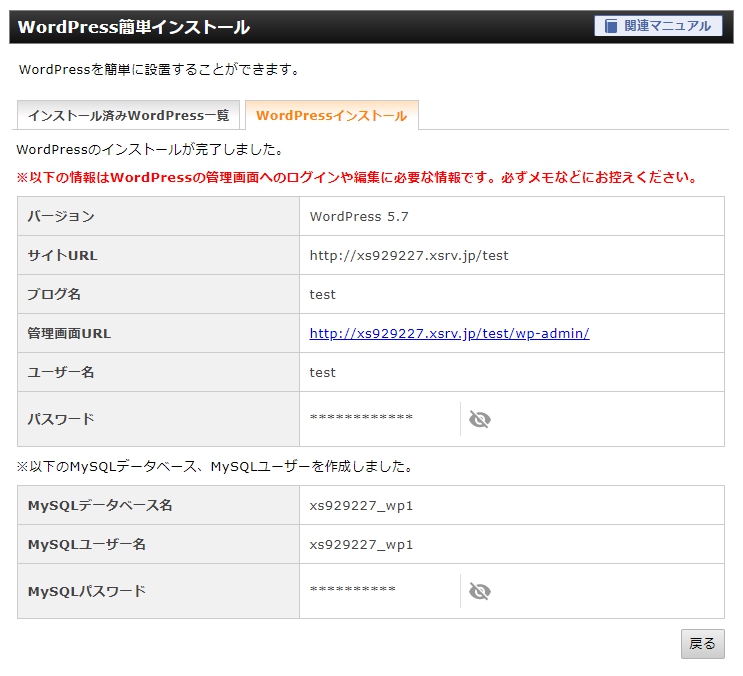Click the パスワード row label

tap(61, 419)
